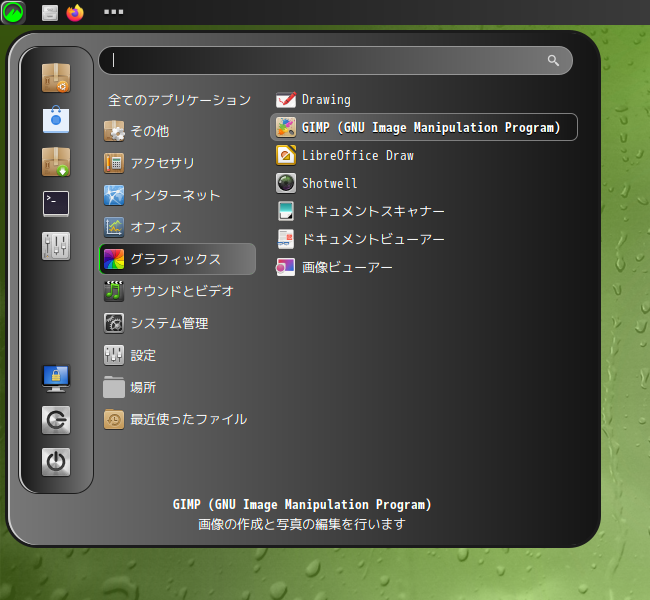Image resolution: width=650 pixels, height=600 pixels.
Task: Launch the Drawing application
Action: pos(424,100)
